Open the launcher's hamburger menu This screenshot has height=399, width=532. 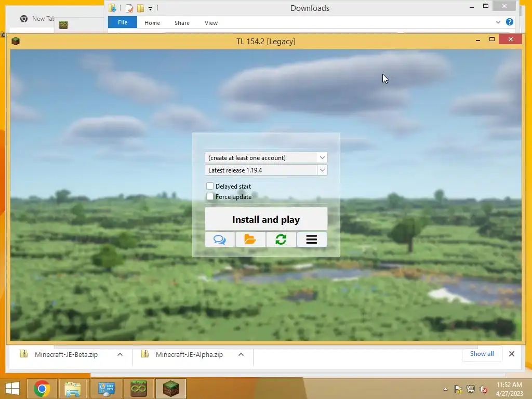pyautogui.click(x=312, y=240)
